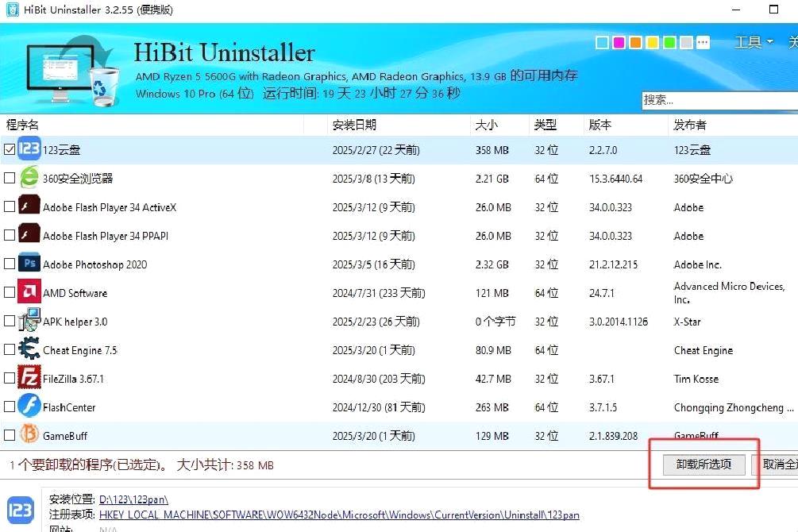798x532 pixels.
Task: Click the FlashCenter blue icon
Action: pyautogui.click(x=29, y=406)
